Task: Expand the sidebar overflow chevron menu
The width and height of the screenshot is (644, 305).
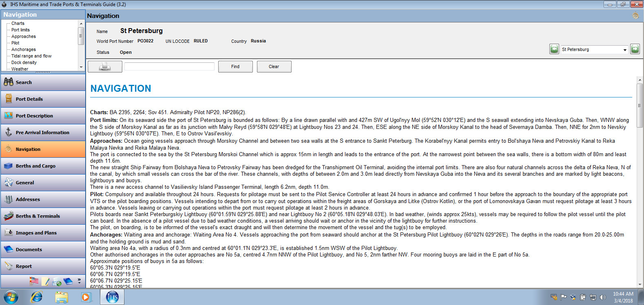Action: coord(79,281)
